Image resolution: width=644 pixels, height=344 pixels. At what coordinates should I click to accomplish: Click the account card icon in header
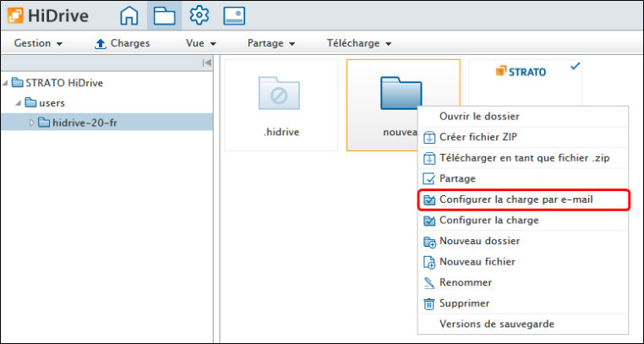[x=235, y=15]
